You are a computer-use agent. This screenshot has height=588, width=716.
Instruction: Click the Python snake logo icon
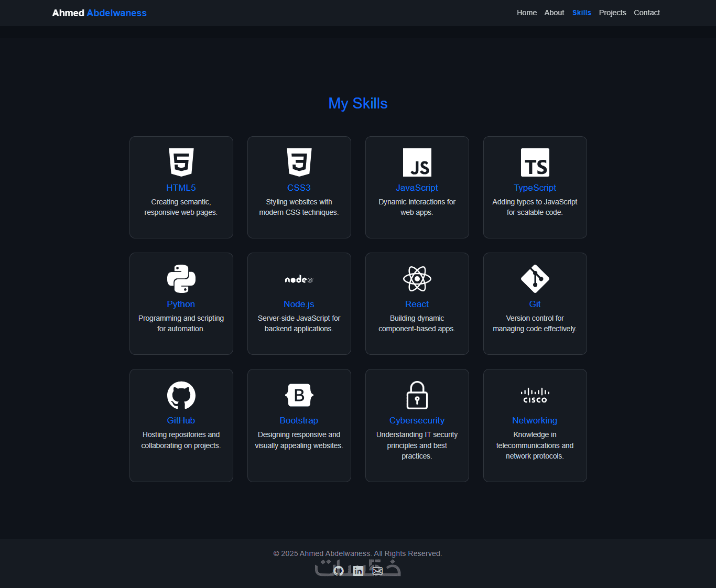[181, 279]
